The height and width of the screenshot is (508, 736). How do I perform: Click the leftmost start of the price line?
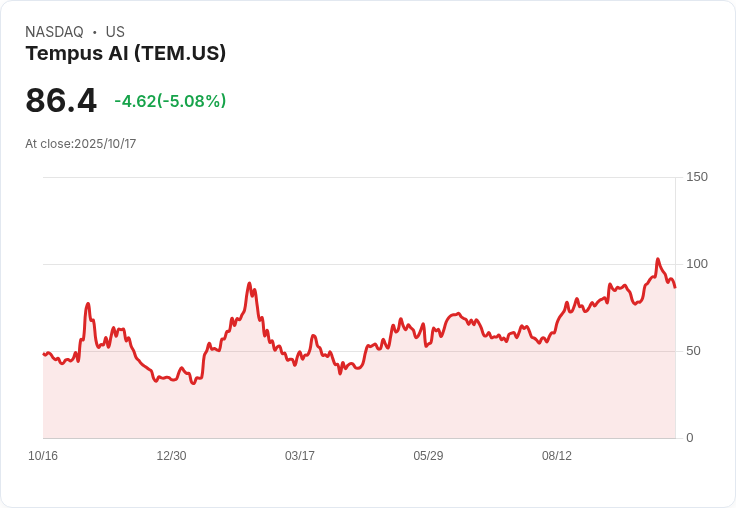click(44, 354)
